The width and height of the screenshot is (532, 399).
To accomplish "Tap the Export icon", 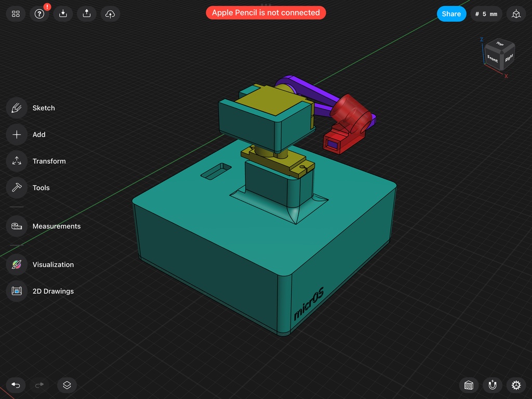I will tap(86, 14).
